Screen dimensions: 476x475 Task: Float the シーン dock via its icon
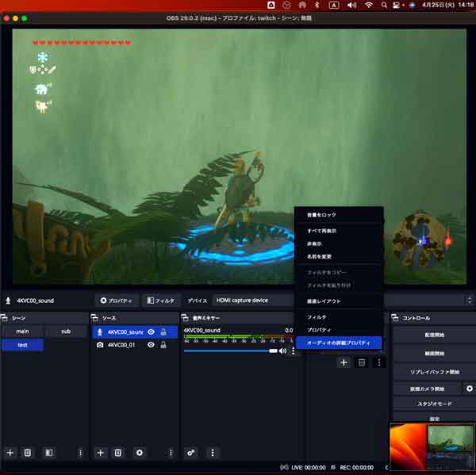coord(4,318)
